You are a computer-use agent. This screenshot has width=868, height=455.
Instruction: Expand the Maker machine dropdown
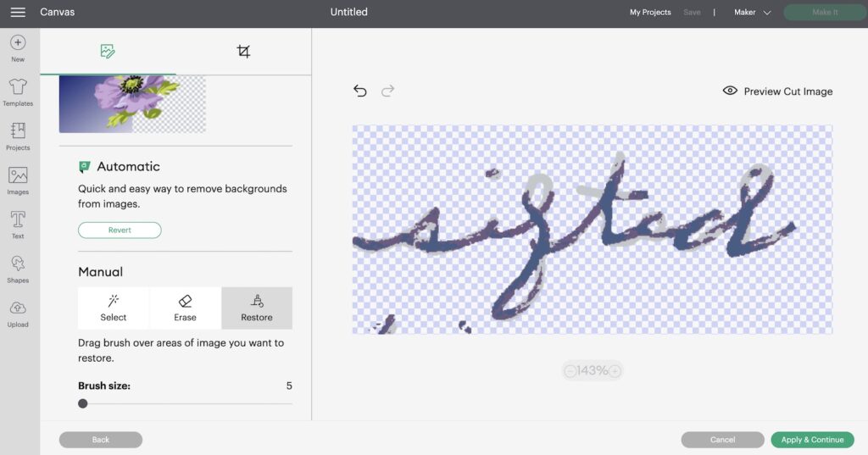click(753, 12)
